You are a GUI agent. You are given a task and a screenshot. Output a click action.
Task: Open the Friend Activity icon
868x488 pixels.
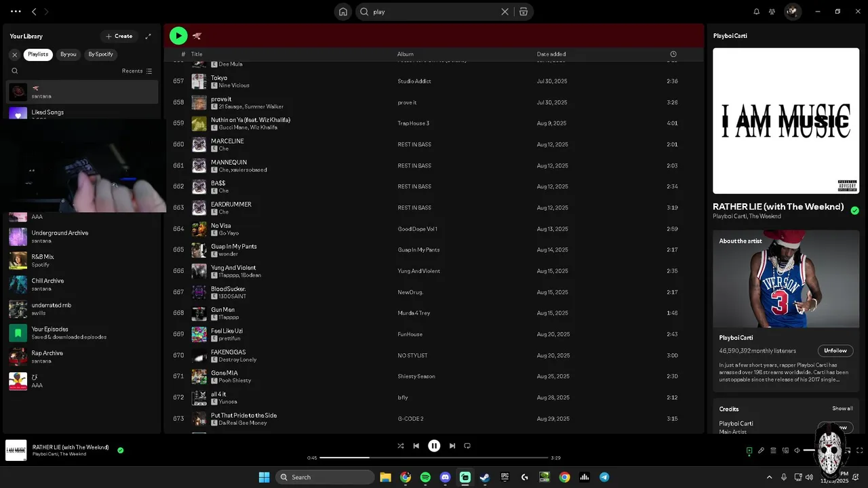pos(772,12)
